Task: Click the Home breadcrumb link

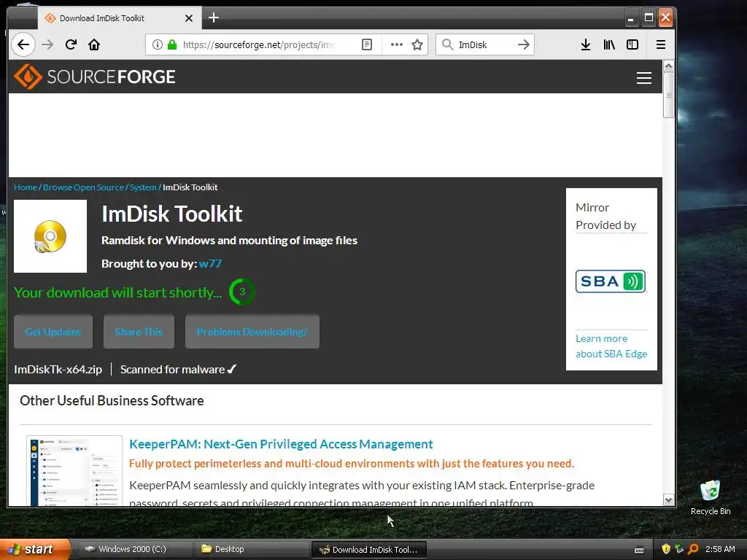Action: [x=26, y=187]
